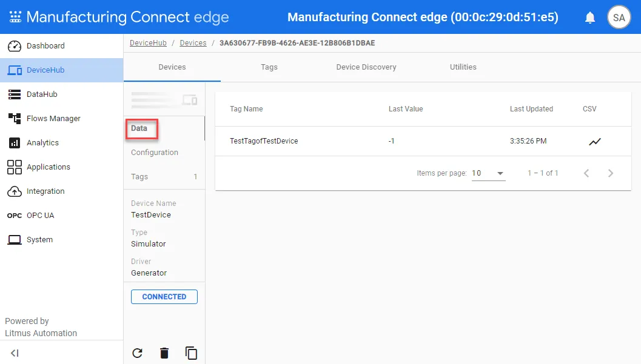Image resolution: width=641 pixels, height=364 pixels.
Task: Click the last value -1 cell
Action: (391, 141)
